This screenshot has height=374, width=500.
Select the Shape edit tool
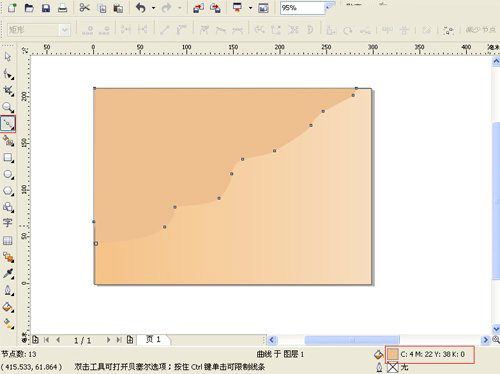(x=8, y=74)
